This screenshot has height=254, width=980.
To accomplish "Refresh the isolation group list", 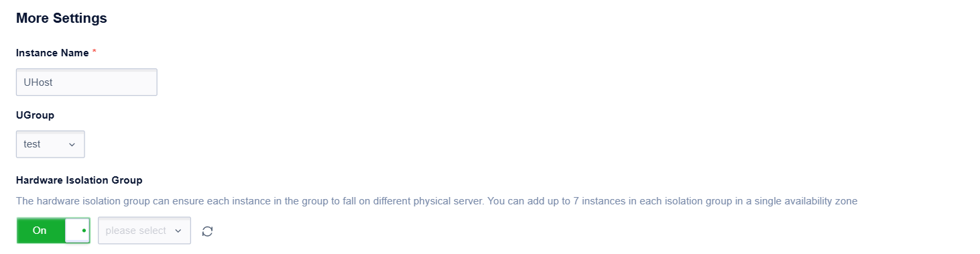I will tap(208, 231).
